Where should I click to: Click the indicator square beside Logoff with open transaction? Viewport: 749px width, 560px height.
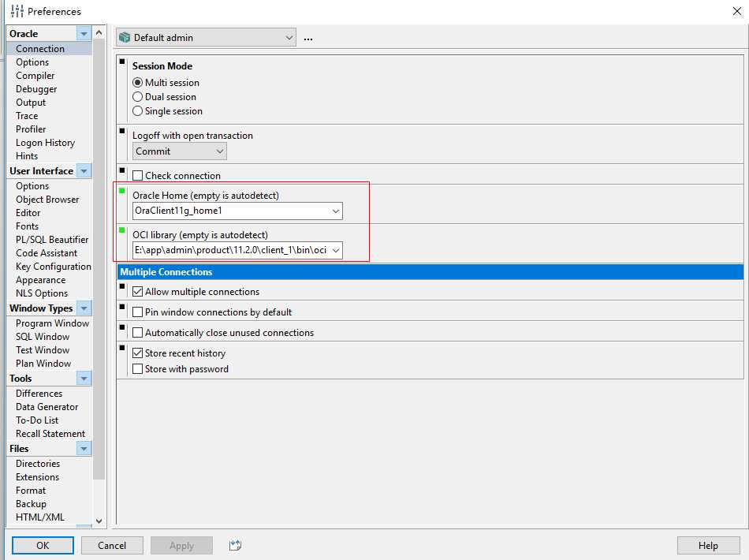coord(121,131)
